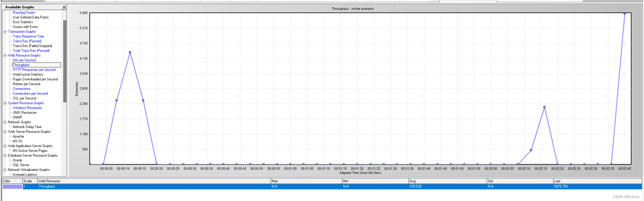Screen dimensions: 644x201
Task: Collapse the Web Resource Graphs node
Action: (5, 55)
